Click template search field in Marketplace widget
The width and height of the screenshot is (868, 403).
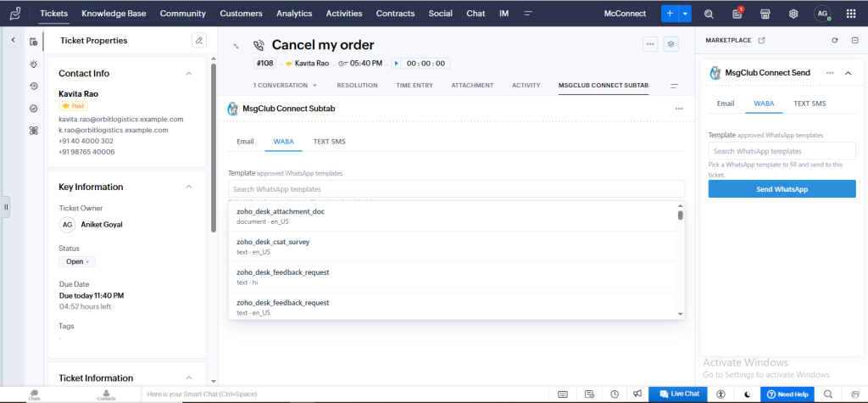point(782,151)
